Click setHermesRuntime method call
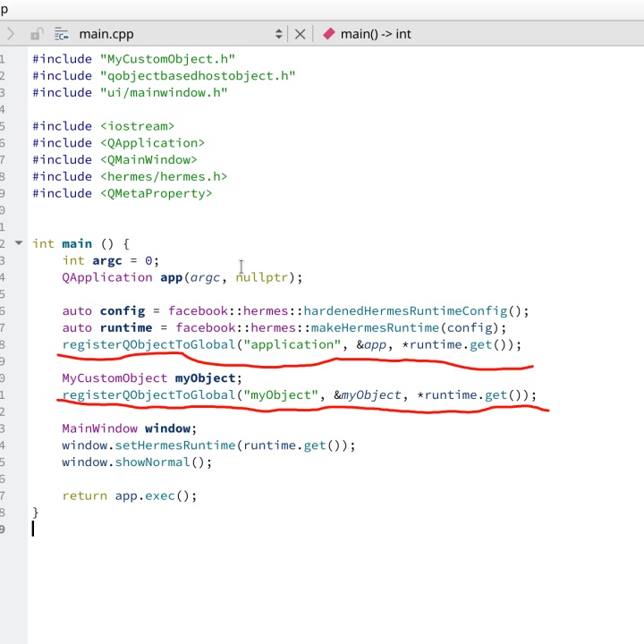This screenshot has width=644, height=644. pos(175,445)
